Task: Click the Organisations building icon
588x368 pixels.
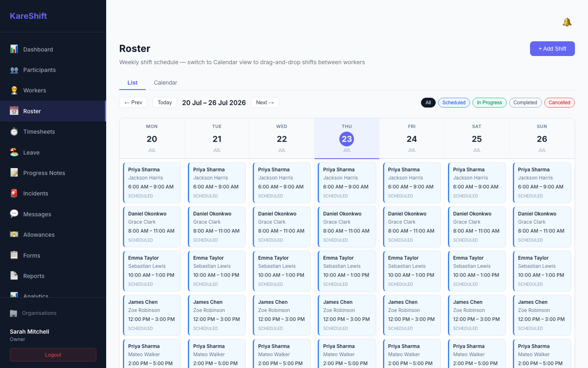Action: [13, 313]
